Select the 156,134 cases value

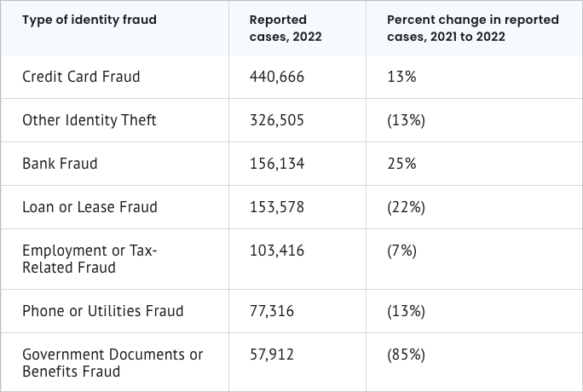[277, 164]
